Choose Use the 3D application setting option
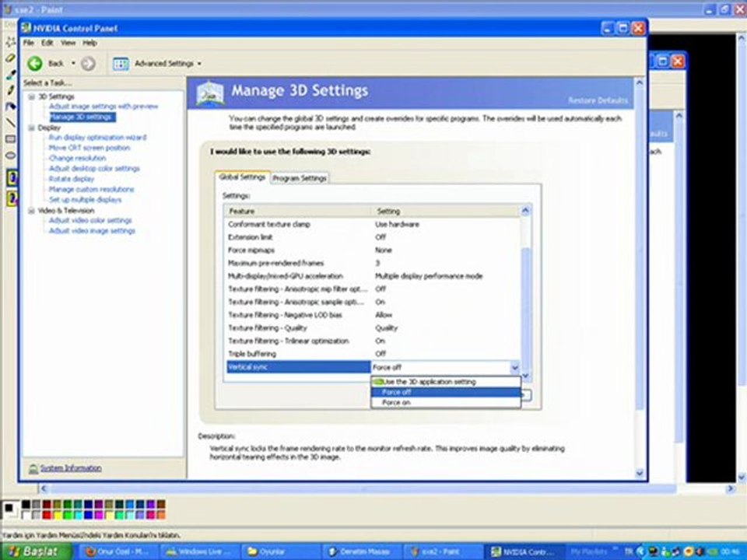The height and width of the screenshot is (560, 747). [446, 382]
